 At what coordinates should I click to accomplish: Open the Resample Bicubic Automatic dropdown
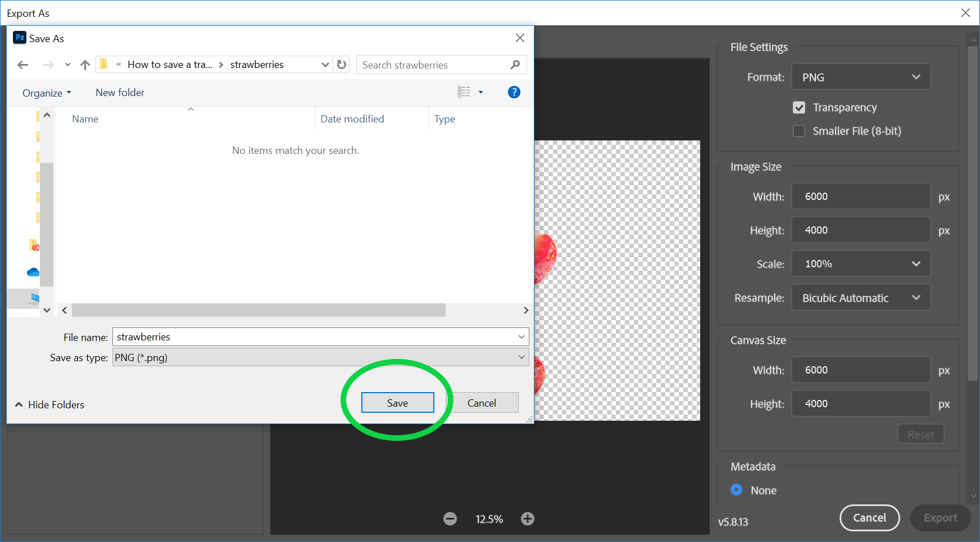(861, 298)
